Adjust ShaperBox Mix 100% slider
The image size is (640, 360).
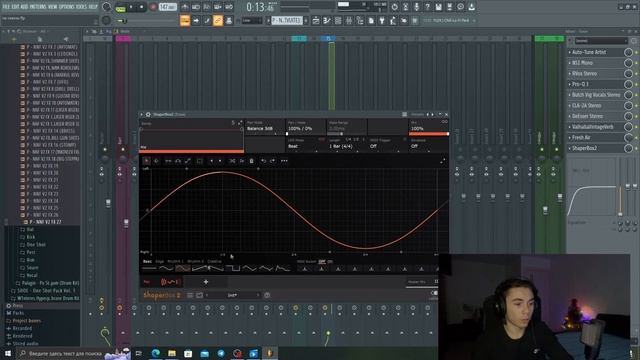[x=429, y=133]
